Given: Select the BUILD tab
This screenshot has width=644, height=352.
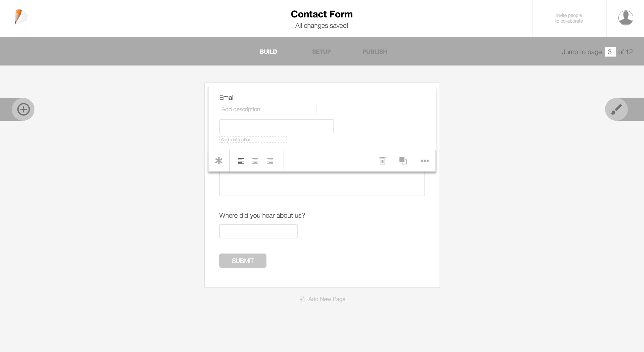Looking at the screenshot, I should click(268, 52).
